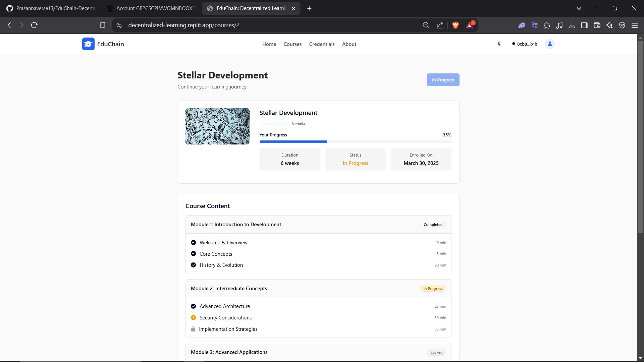Image resolution: width=644 pixels, height=362 pixels.
Task: Toggle Brave Shields for this site
Action: pos(455,25)
